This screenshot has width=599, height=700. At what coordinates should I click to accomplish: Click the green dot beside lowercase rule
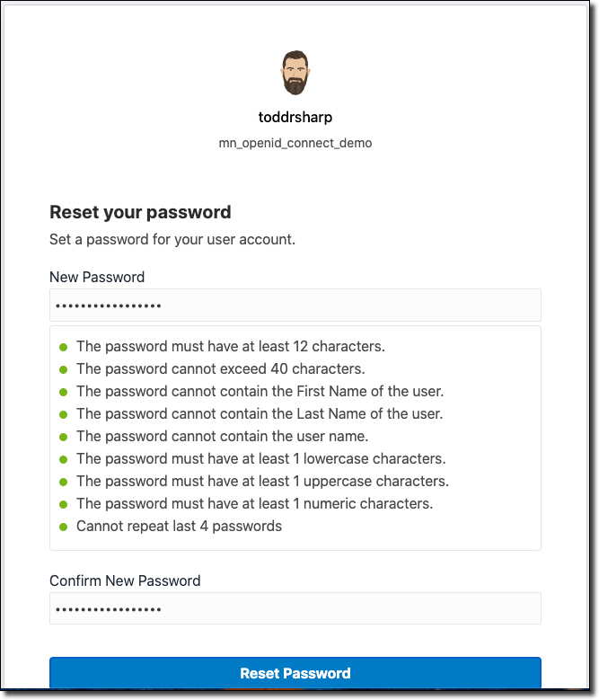click(x=64, y=459)
